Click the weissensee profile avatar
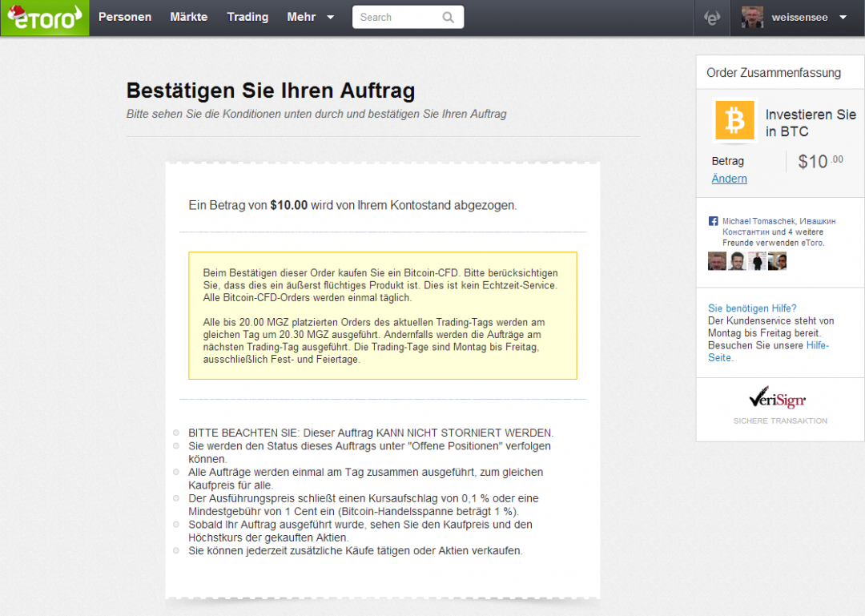Image resolution: width=865 pixels, height=616 pixels. click(x=752, y=18)
